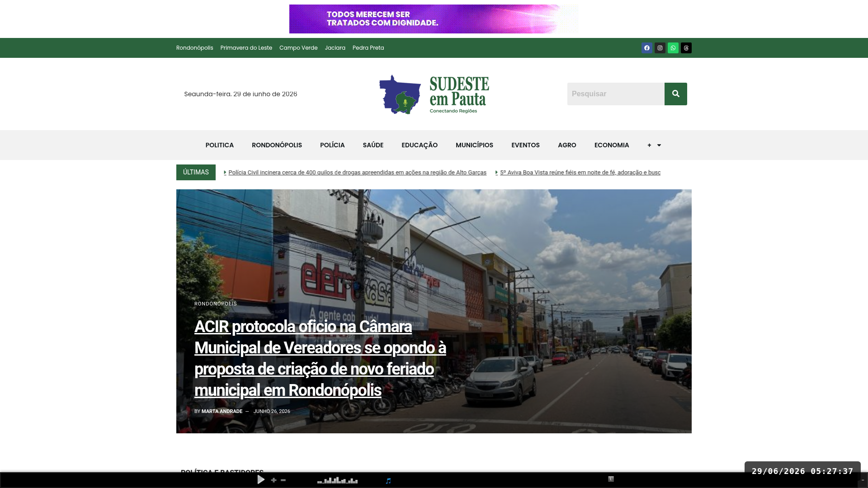Click the Primavera do Leste link

point(246,48)
